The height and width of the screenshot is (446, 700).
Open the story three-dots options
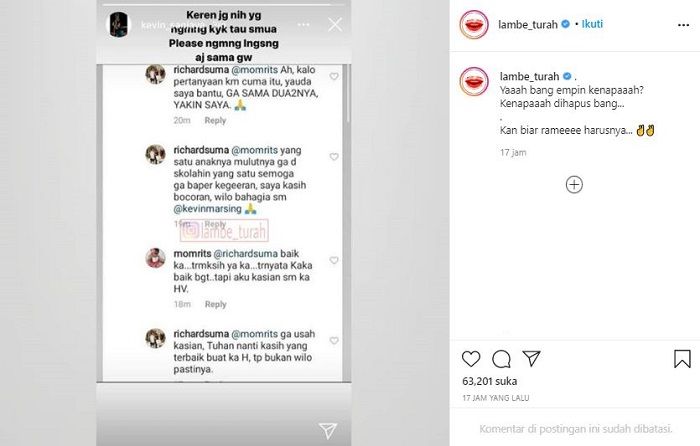click(x=304, y=25)
